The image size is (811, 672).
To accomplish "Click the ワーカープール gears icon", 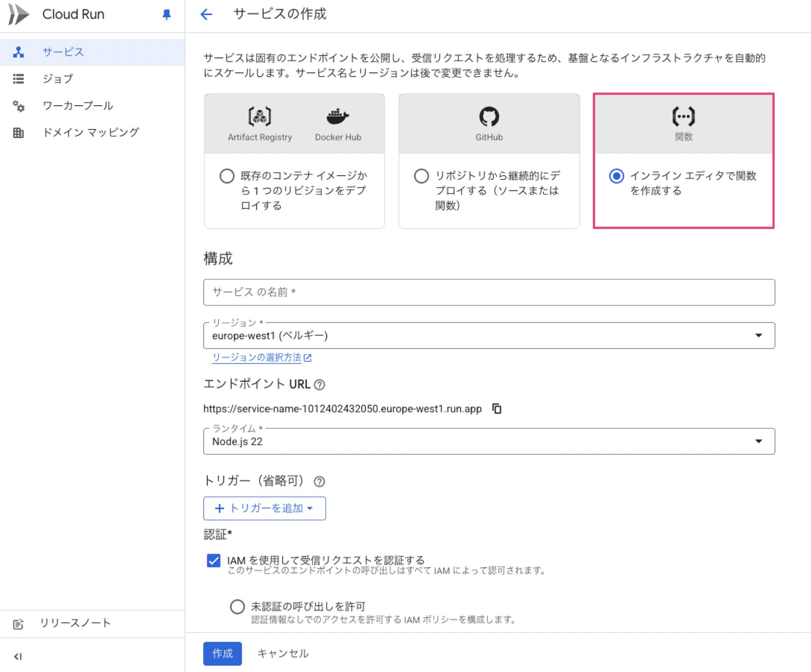I will pyautogui.click(x=18, y=106).
